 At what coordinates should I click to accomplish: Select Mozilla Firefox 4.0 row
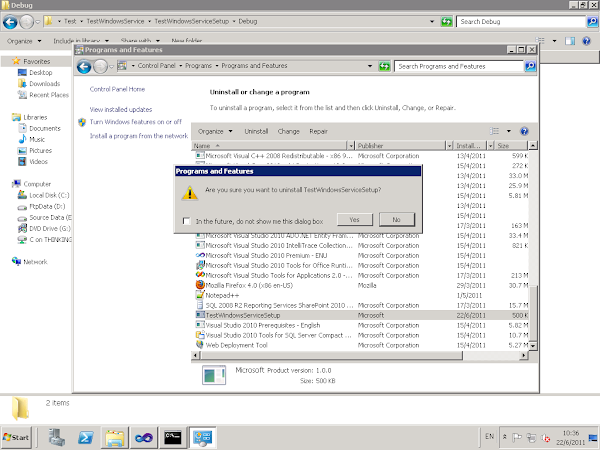(x=360, y=285)
